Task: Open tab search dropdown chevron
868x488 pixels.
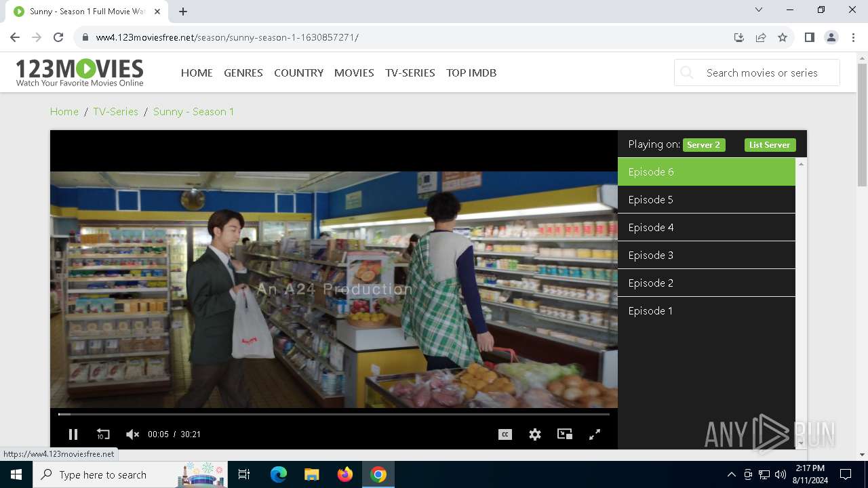Action: (759, 10)
